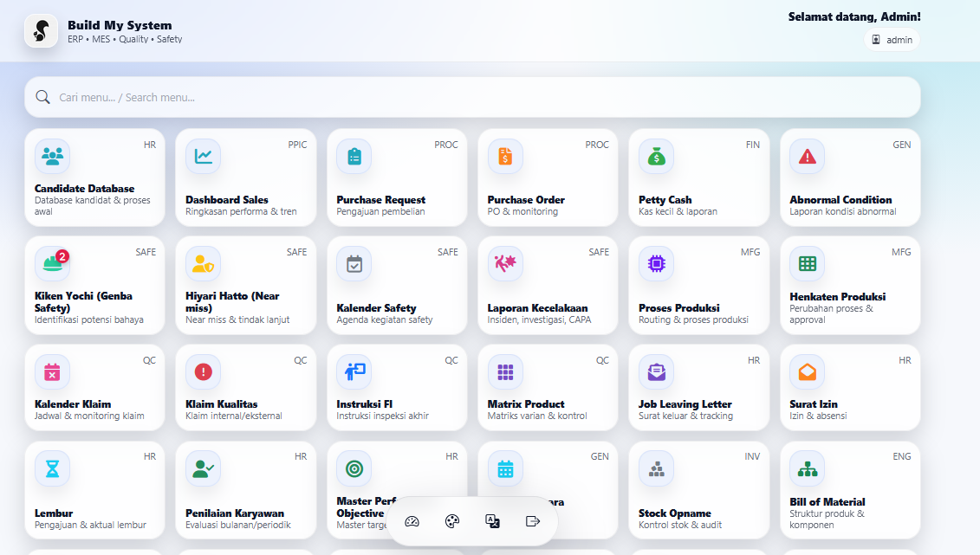The image size is (980, 555).
Task: Open Abnormal Condition warning icon
Action: click(x=807, y=157)
